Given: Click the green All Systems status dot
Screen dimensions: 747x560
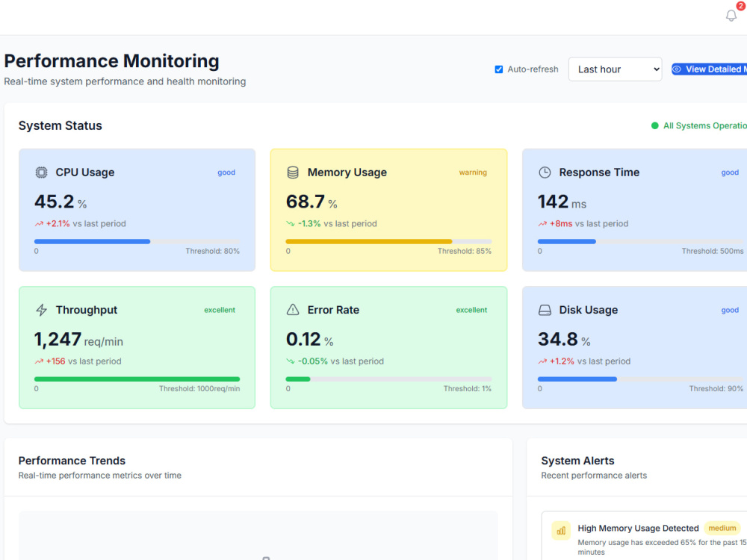Looking at the screenshot, I should pyautogui.click(x=654, y=125).
